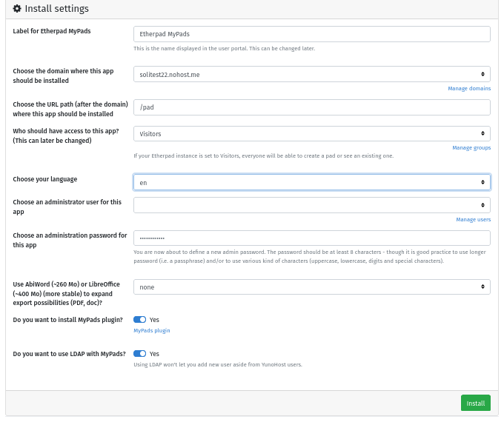Click the Install settings heading text
This screenshot has width=504, height=422.
56,9
